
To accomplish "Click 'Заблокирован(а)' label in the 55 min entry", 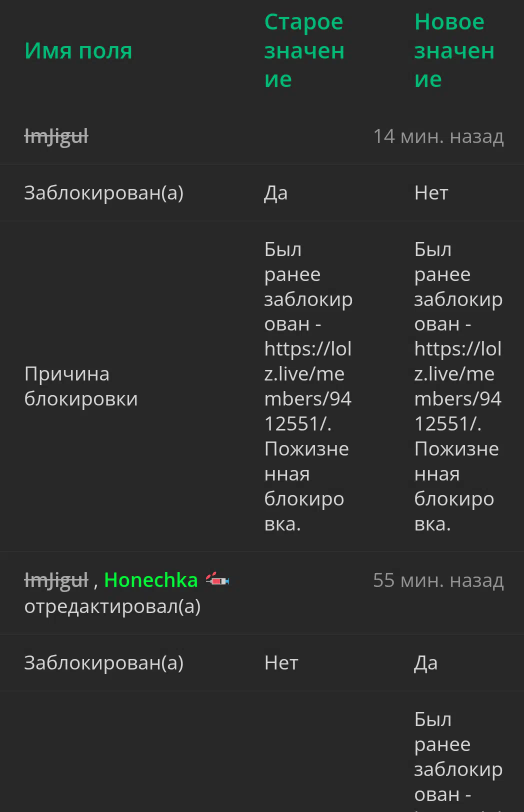I will (104, 663).
